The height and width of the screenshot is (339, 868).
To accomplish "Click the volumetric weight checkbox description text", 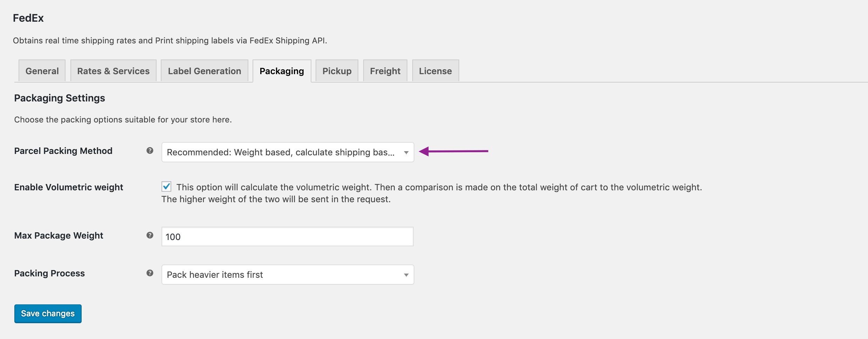I will [432, 193].
